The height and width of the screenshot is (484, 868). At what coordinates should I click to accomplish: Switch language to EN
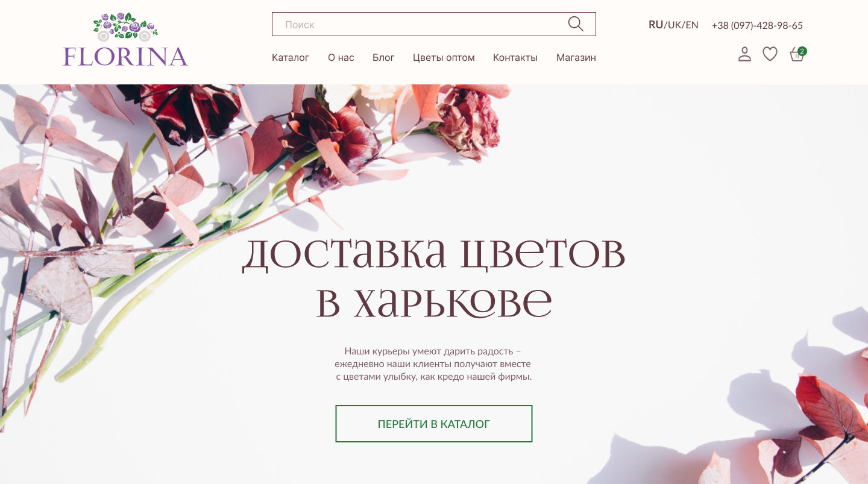(x=692, y=25)
